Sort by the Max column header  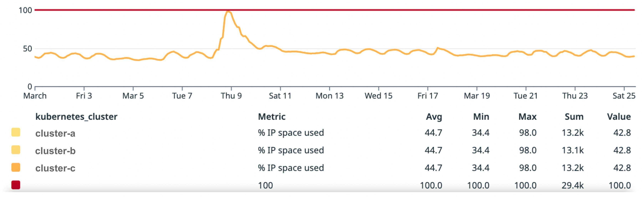click(x=527, y=117)
